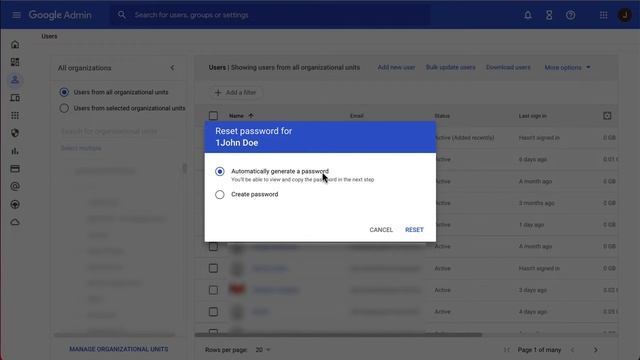
Task: Open the More options dropdown
Action: 567,67
